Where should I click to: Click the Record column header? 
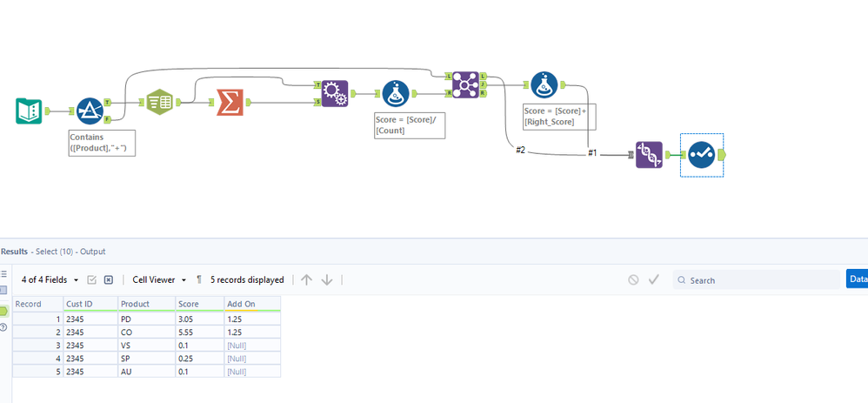37,304
